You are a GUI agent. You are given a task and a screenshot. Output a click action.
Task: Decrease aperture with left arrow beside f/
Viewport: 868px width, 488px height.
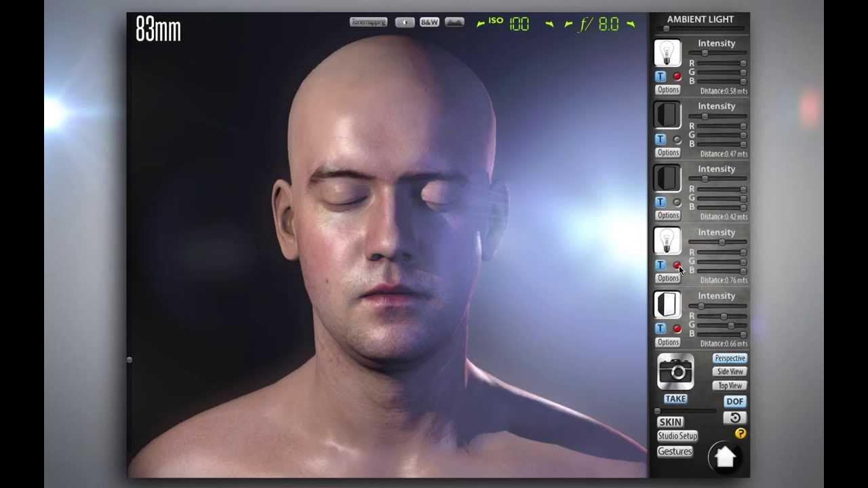568,24
